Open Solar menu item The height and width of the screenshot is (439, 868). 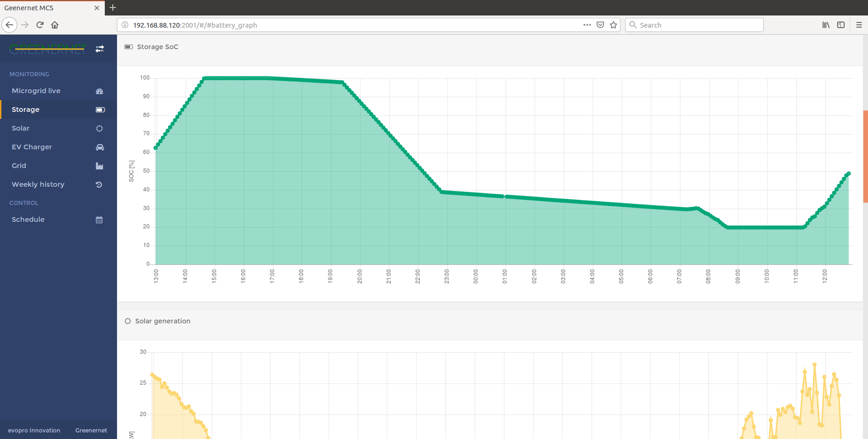point(58,128)
